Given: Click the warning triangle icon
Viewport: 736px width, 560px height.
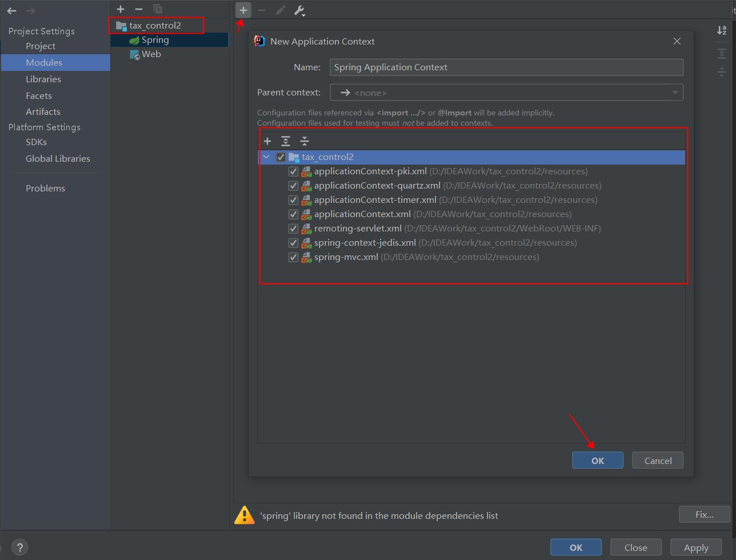Looking at the screenshot, I should [x=245, y=515].
